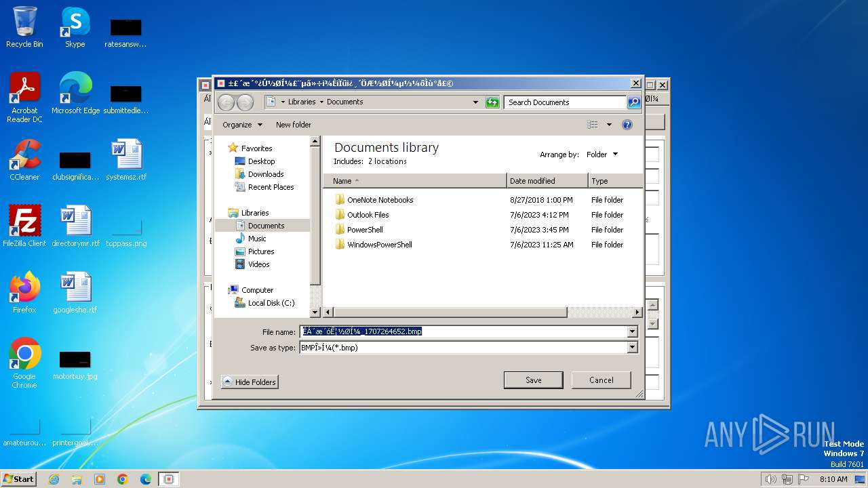Image resolution: width=868 pixels, height=488 pixels.
Task: Open Windows Explorer from taskbar
Action: click(77, 479)
